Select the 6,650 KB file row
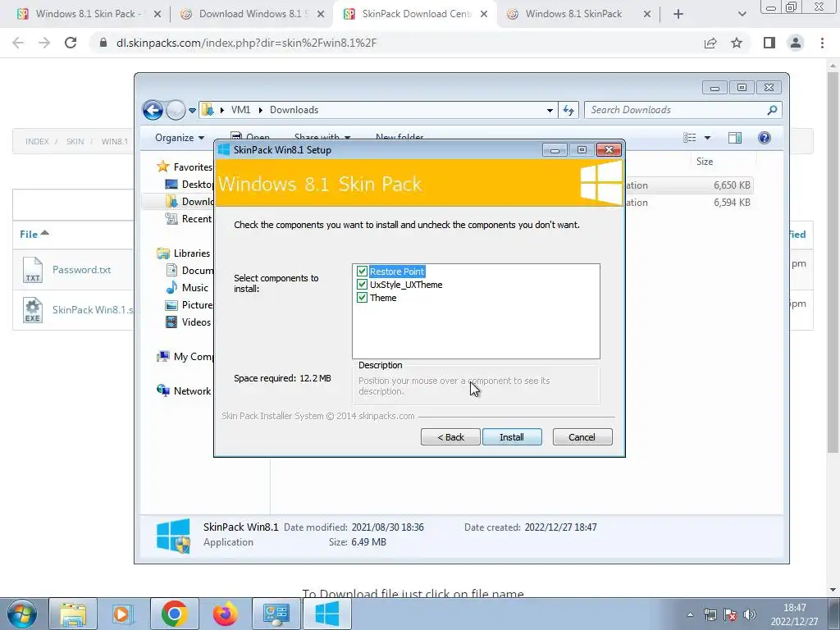The height and width of the screenshot is (630, 840). 688,185
